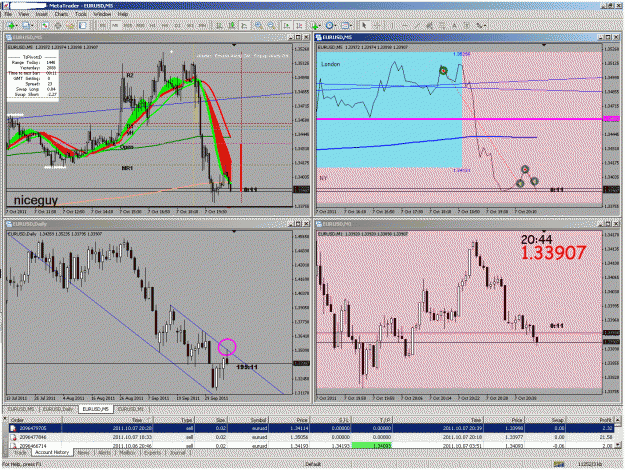Viewport: 625px width, 470px height.
Task: Open the Charts menu
Action: [61, 14]
